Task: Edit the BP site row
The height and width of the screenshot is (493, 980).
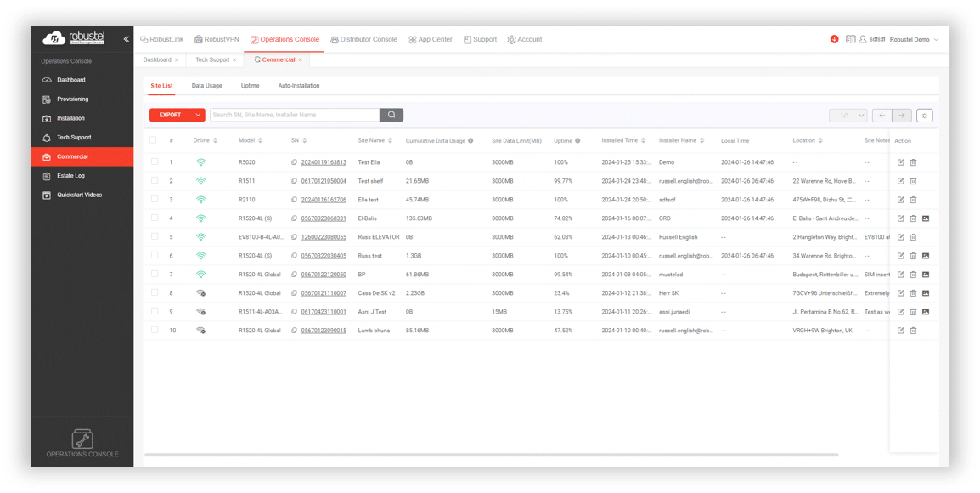Action: [901, 275]
